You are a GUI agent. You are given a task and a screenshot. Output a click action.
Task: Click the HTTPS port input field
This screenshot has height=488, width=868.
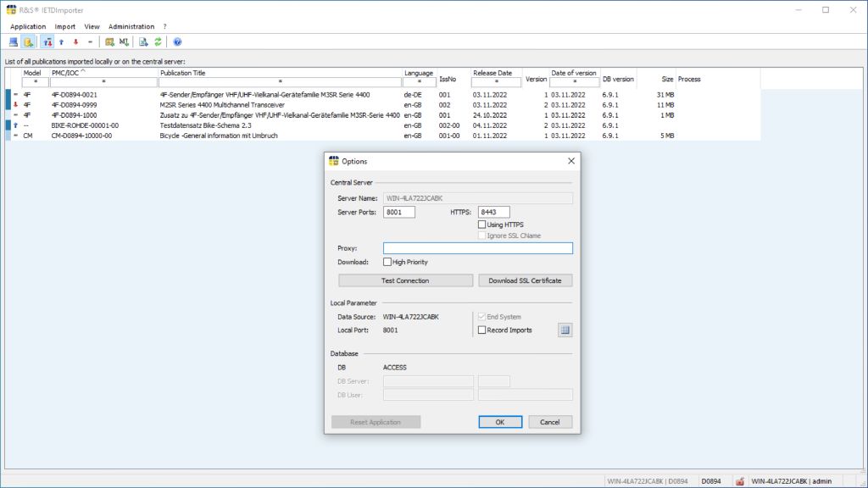pyautogui.click(x=493, y=212)
